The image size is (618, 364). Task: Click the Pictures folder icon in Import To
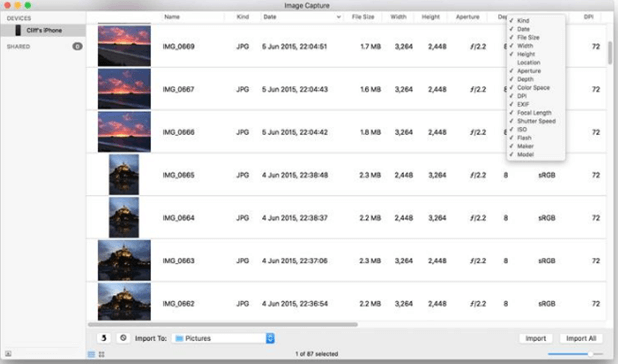179,338
